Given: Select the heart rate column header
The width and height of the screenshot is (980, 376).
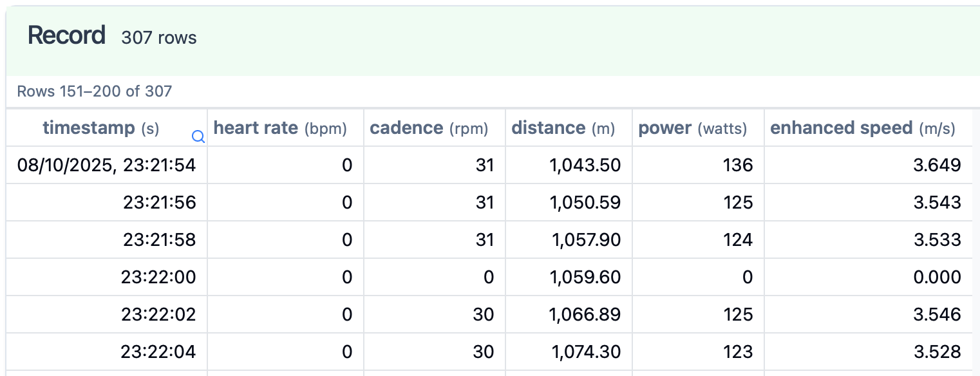Looking at the screenshot, I should coord(280,128).
